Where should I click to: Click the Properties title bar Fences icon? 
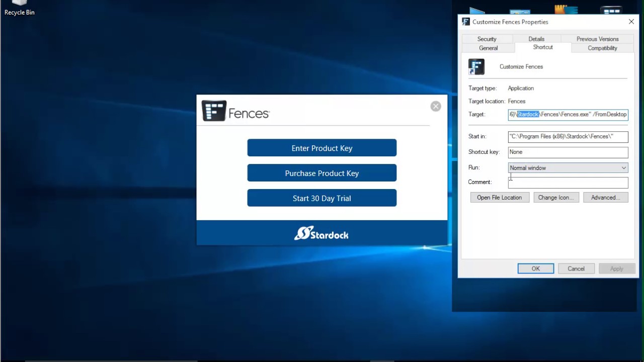pos(466,22)
